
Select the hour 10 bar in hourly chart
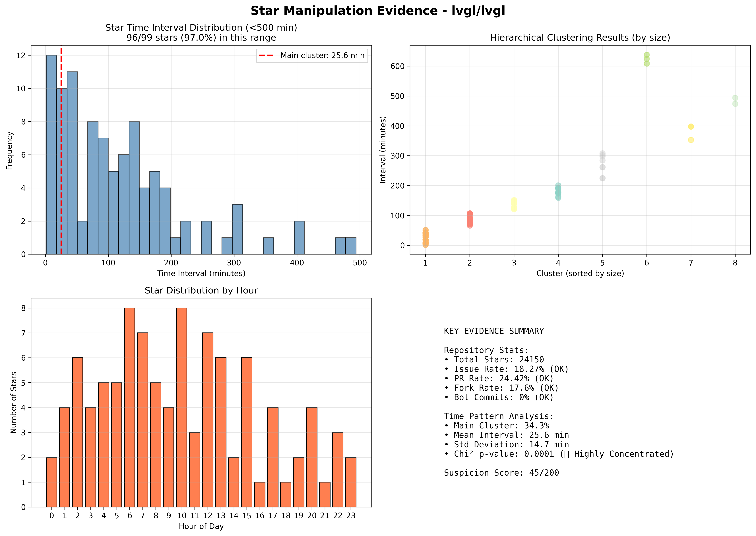click(182, 407)
